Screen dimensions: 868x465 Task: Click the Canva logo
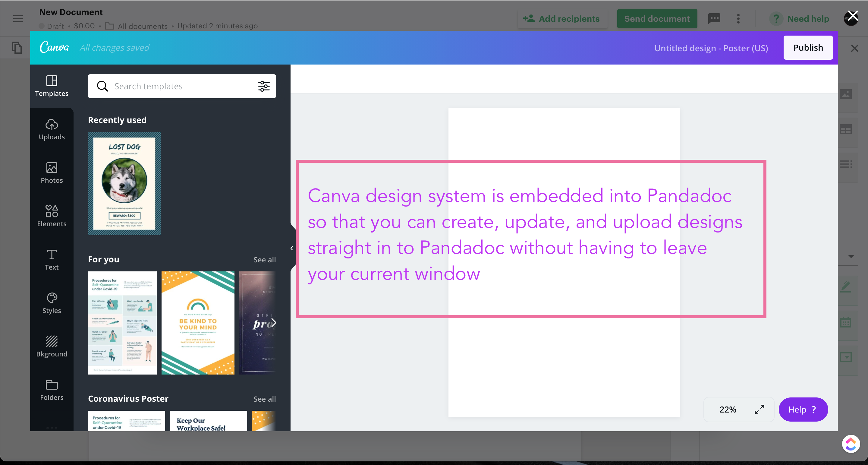54,47
